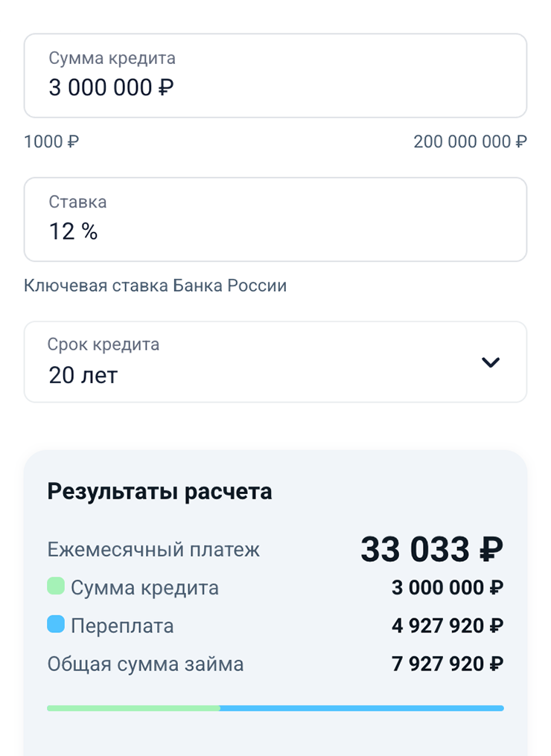Click the Переплата legend label

122,626
